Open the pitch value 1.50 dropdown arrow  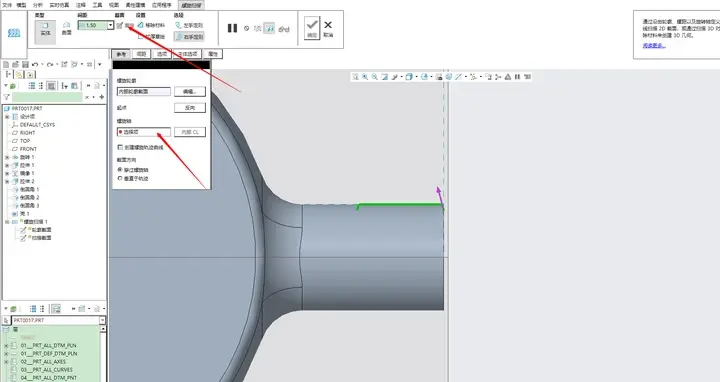[x=110, y=25]
